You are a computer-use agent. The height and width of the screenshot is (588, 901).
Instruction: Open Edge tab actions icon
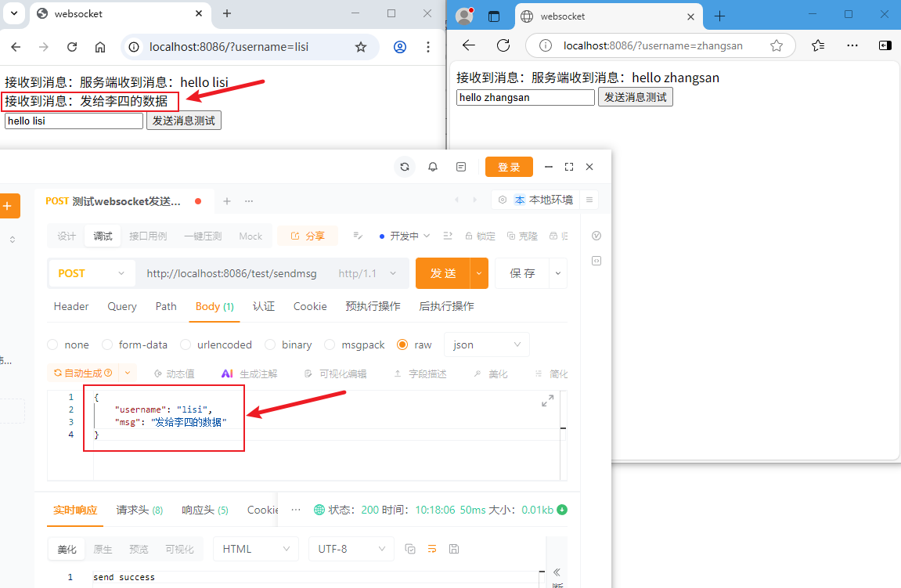click(494, 16)
